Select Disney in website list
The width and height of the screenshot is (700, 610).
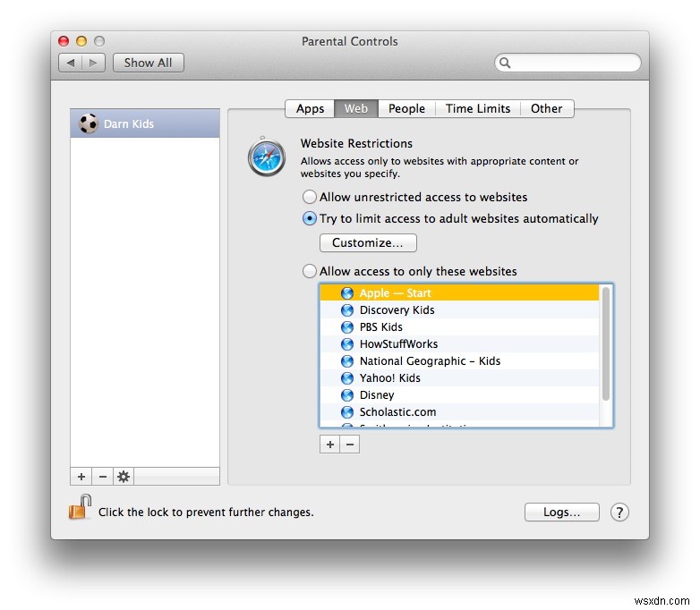(459, 394)
